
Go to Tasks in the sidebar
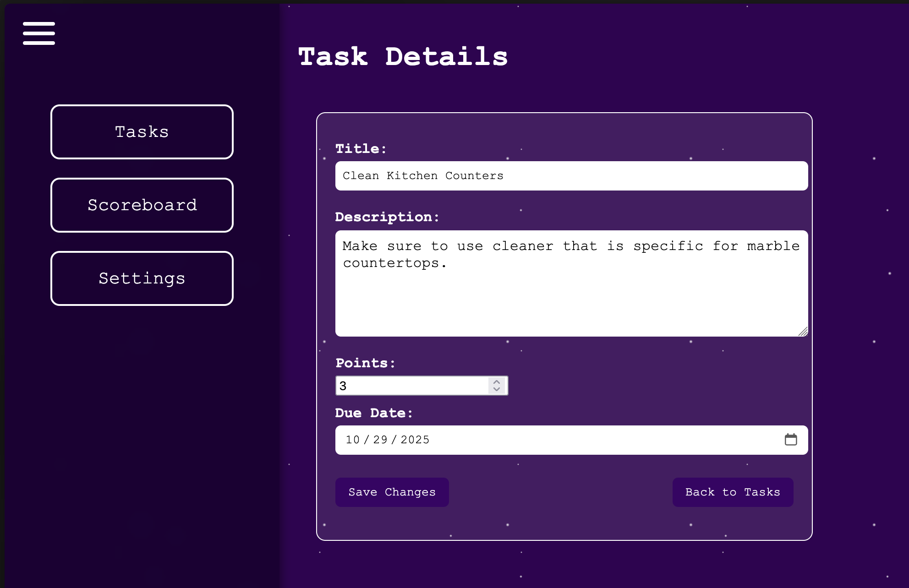point(142,132)
